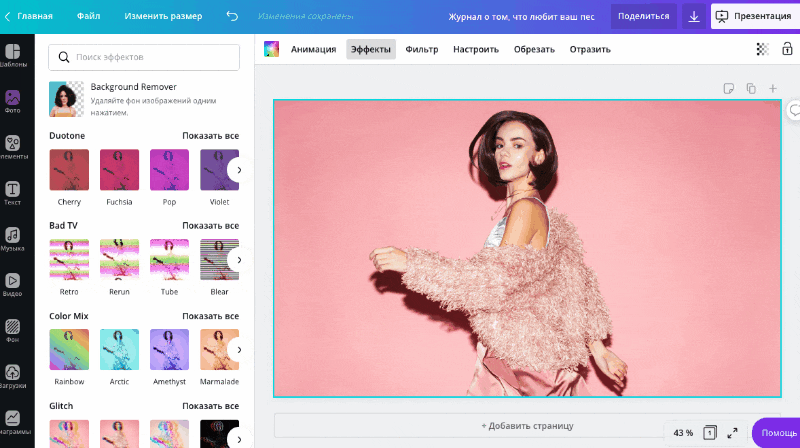The height and width of the screenshot is (448, 800).
Task: Click the image color swatch icon
Action: (x=271, y=49)
